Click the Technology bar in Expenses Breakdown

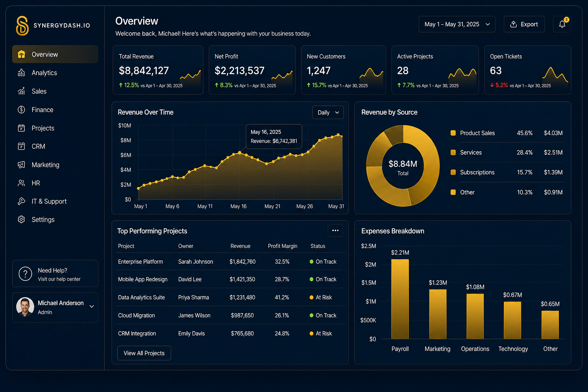point(512,320)
